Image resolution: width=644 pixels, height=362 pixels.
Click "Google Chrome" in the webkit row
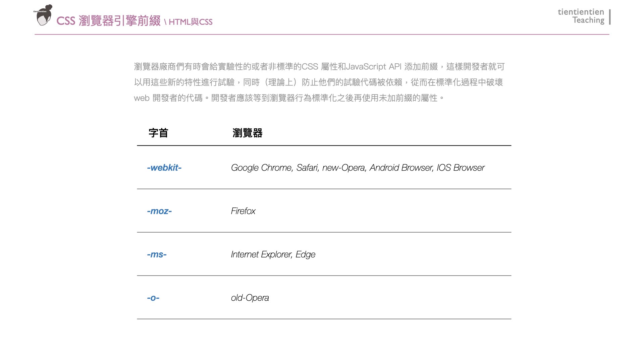(261, 168)
